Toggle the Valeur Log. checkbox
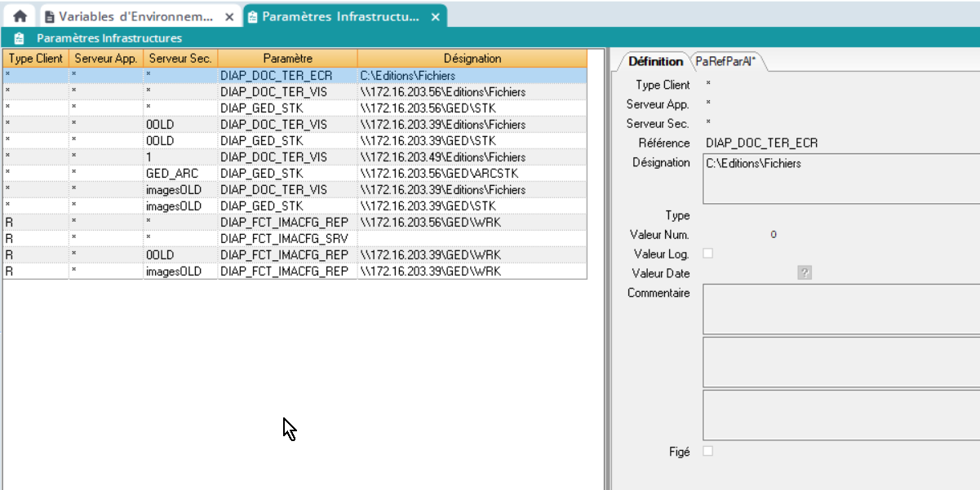Screen dimensions: 980x490 click(x=707, y=254)
